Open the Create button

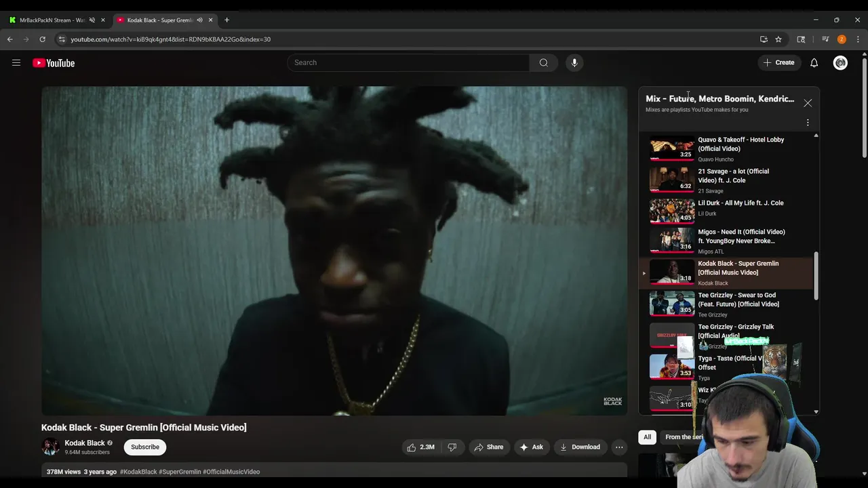778,62
